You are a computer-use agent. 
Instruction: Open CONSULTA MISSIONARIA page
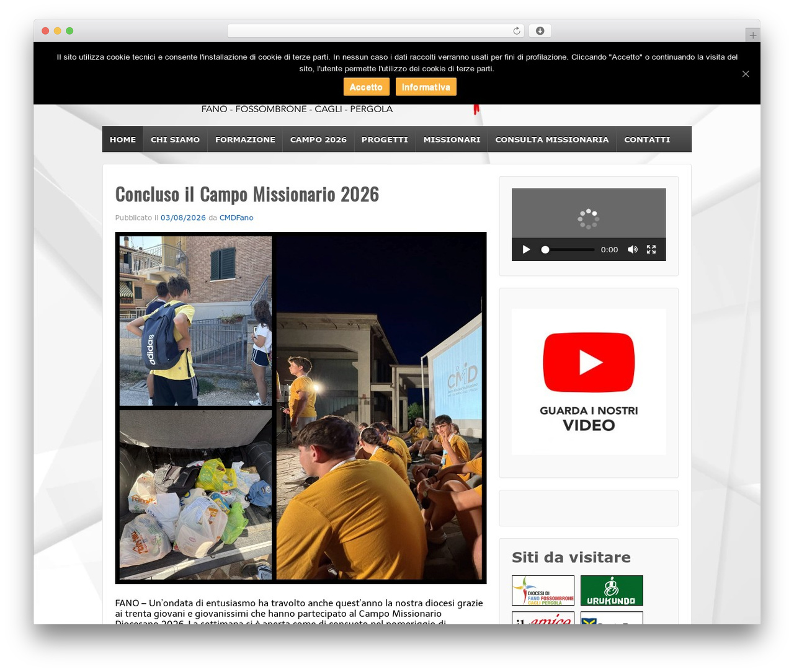click(552, 139)
